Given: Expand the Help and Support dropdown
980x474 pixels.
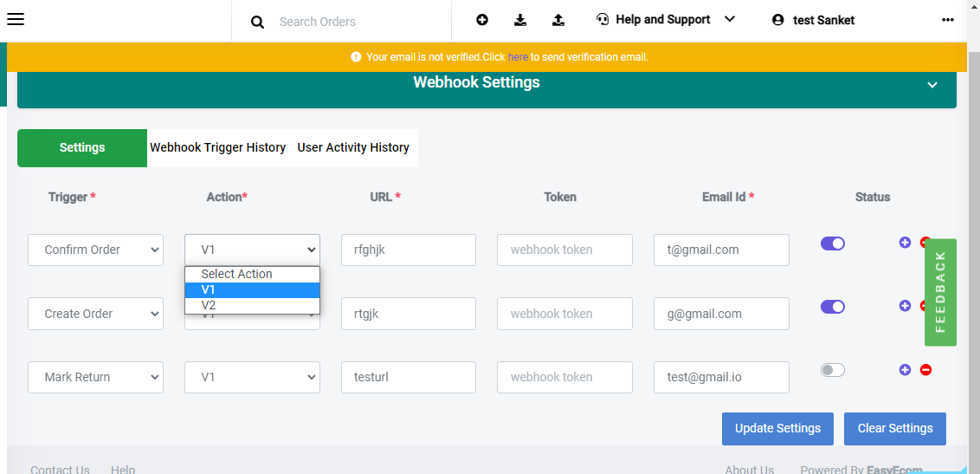Looking at the screenshot, I should coord(729,19).
